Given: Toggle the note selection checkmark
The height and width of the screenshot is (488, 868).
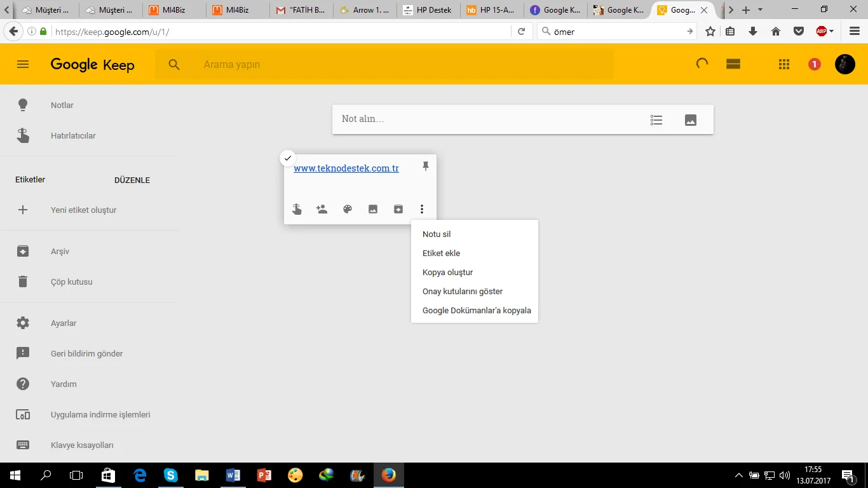Looking at the screenshot, I should point(288,158).
